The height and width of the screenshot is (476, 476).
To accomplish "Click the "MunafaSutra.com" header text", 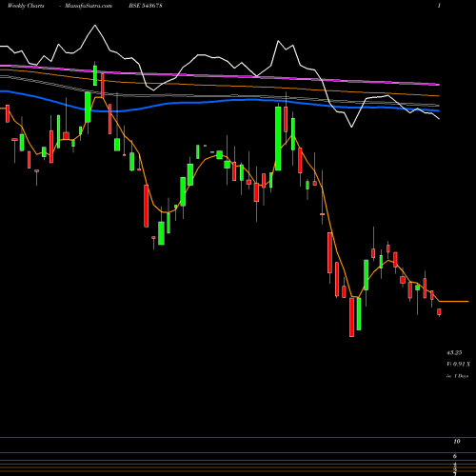I will (89, 6).
